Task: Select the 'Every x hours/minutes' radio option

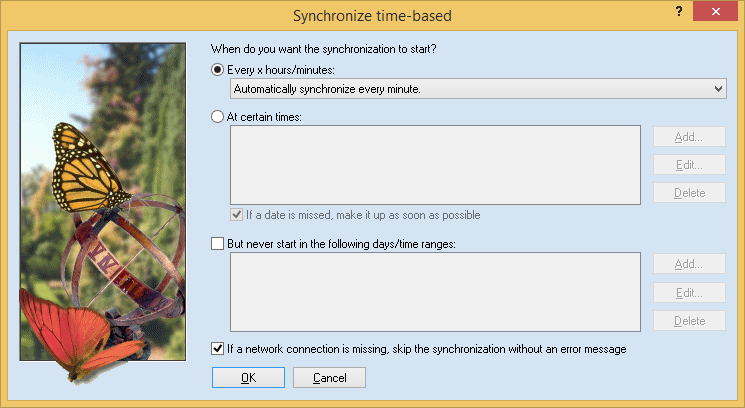Action: [218, 69]
